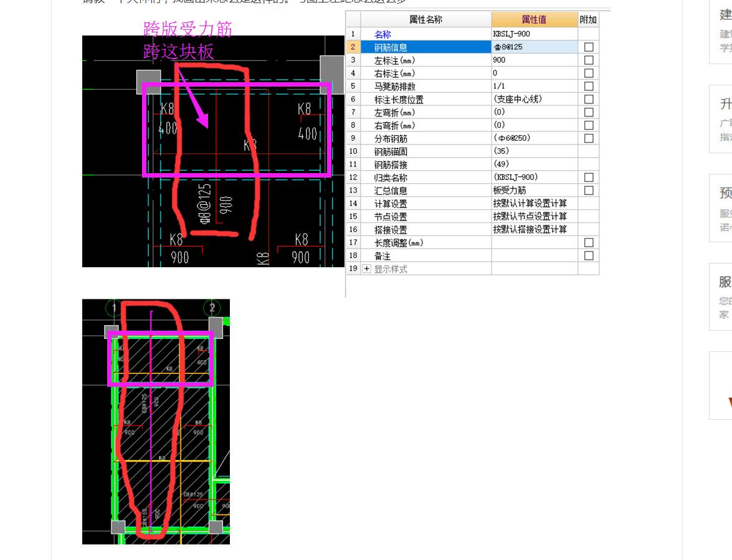The width and height of the screenshot is (732, 560).
Task: Select the 钢筋锚固 value (35)
Action: point(501,151)
